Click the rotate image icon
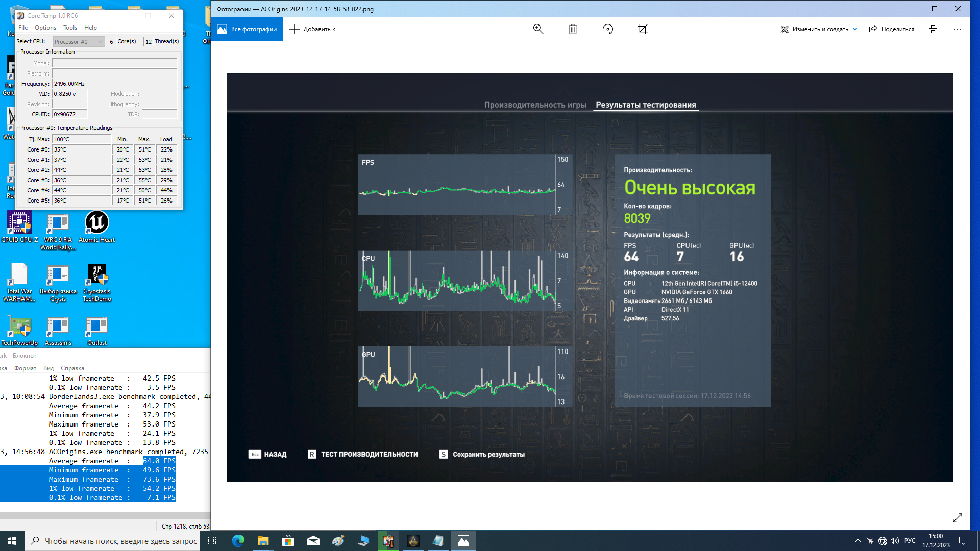980x551 pixels. tap(607, 29)
